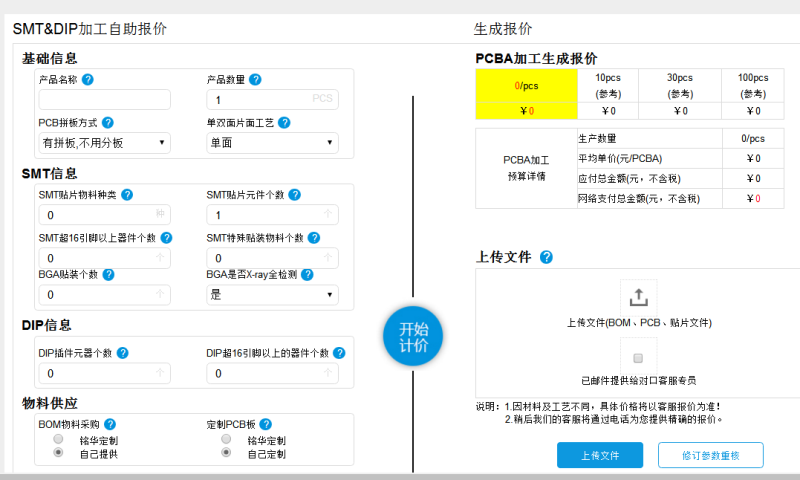This screenshot has width=800, height=480.
Task: Select the 100pcs reference price column
Action: tap(753, 85)
